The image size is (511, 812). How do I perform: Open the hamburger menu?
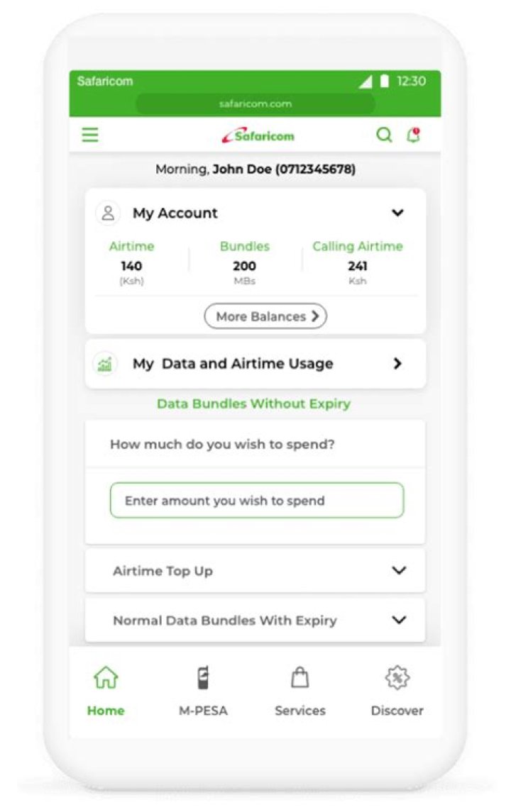(x=90, y=135)
